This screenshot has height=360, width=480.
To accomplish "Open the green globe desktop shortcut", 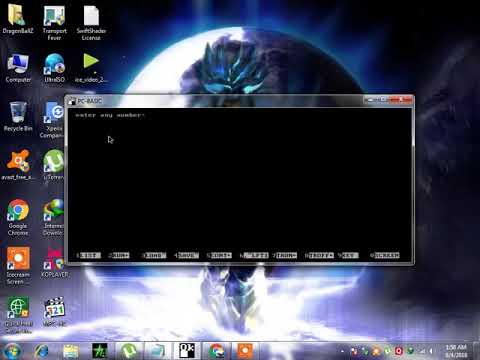I will 19,315.
